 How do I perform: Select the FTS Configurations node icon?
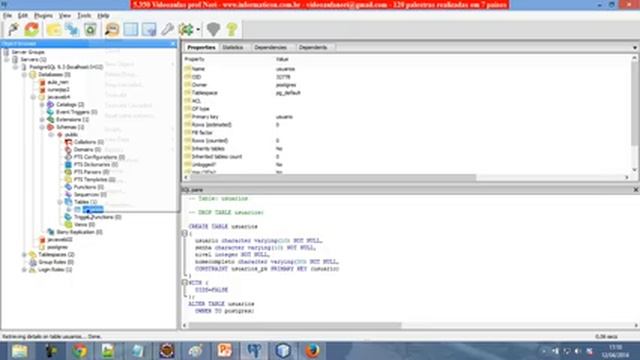pos(69,157)
